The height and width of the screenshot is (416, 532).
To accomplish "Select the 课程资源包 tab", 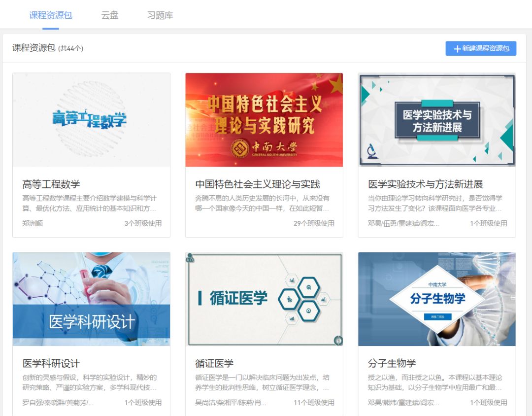I will tap(51, 15).
